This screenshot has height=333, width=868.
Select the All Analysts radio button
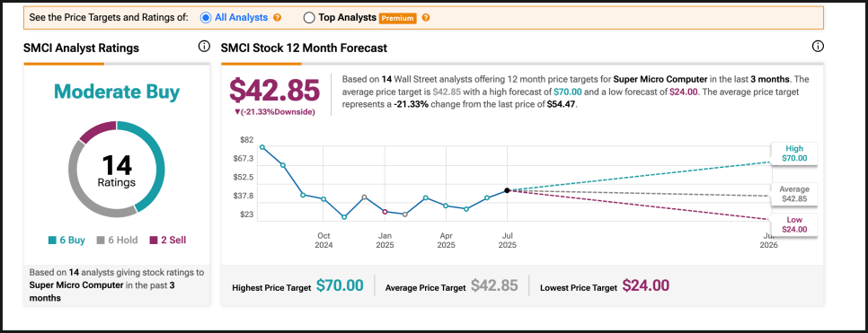[x=206, y=18]
